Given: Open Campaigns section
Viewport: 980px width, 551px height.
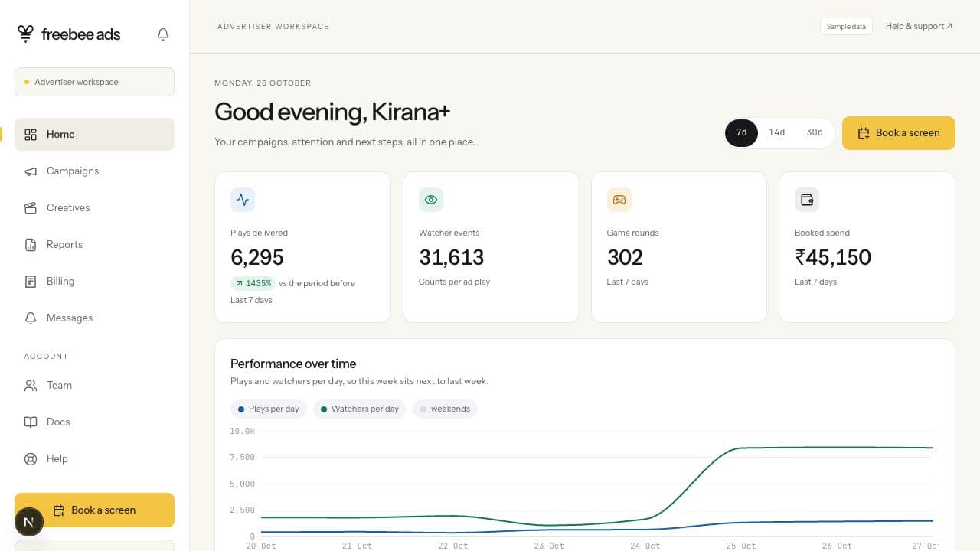Looking at the screenshot, I should point(94,171).
